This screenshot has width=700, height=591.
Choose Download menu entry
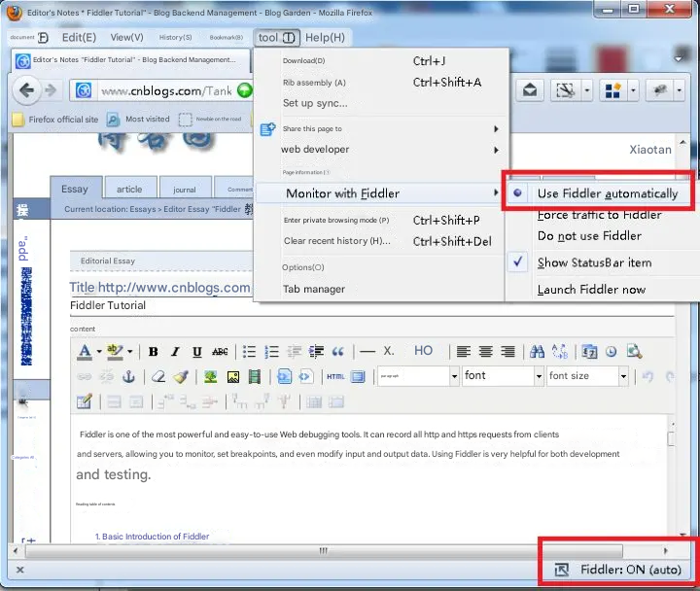(x=380, y=61)
